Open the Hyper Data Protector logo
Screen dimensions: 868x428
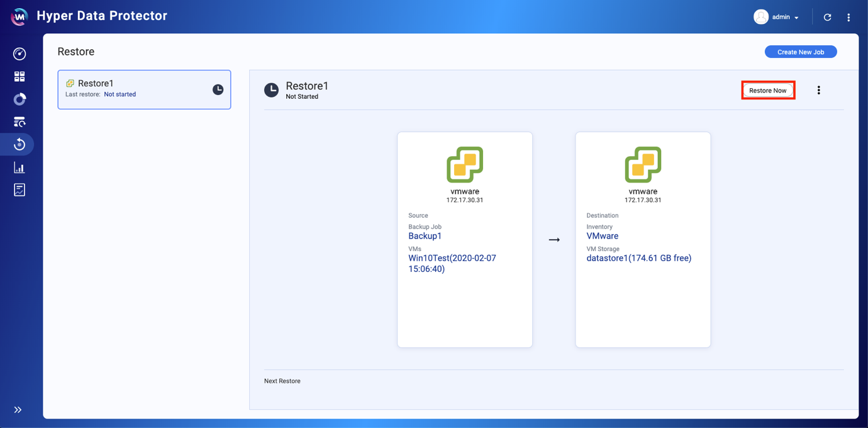(19, 17)
